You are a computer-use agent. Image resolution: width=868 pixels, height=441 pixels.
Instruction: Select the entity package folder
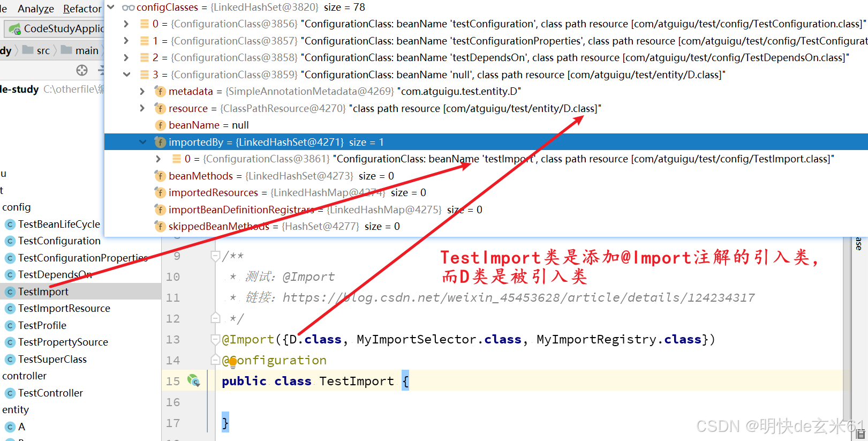16,409
